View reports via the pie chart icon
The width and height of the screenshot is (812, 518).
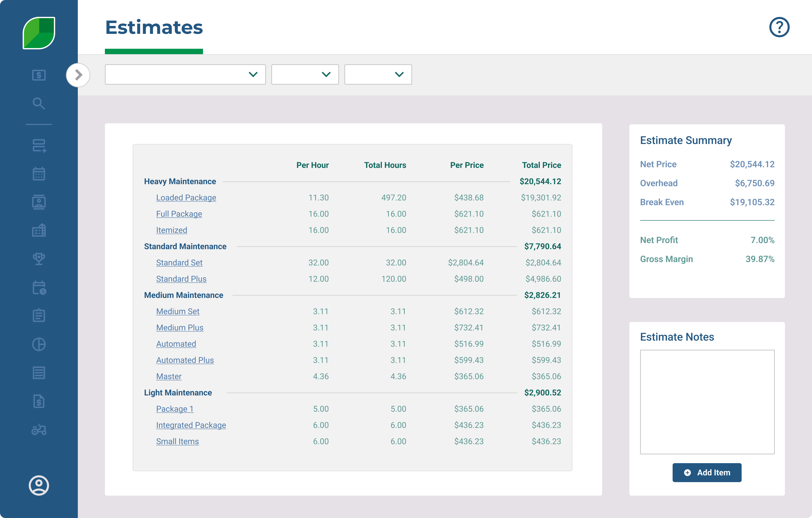(39, 344)
